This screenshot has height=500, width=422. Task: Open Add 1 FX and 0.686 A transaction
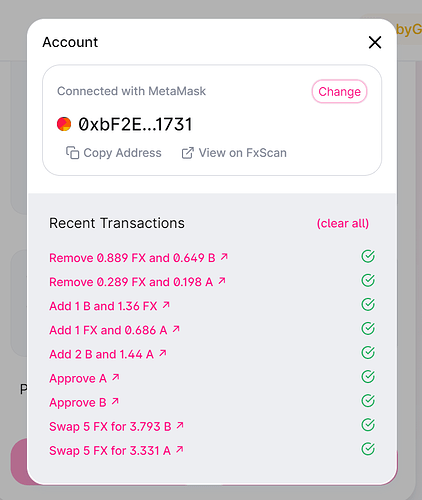[114, 330]
